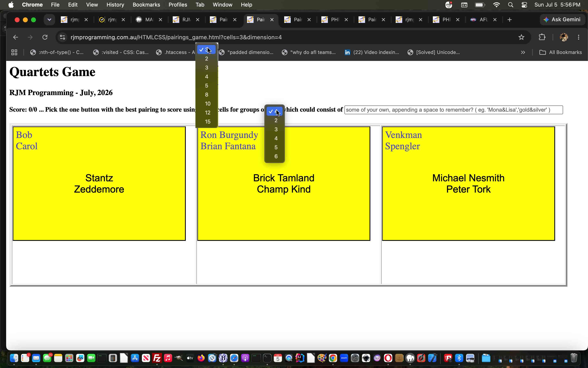Go back to the previous page
Image resolution: width=588 pixels, height=368 pixels.
(16, 37)
